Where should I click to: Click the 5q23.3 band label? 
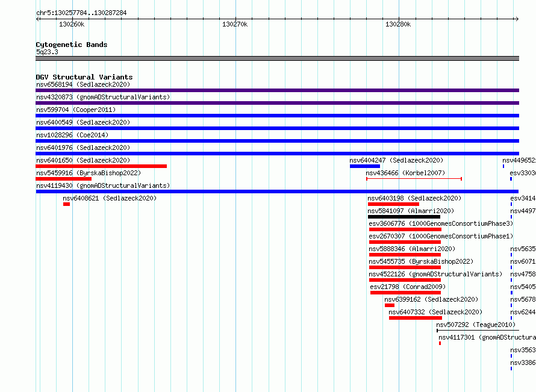(47, 52)
